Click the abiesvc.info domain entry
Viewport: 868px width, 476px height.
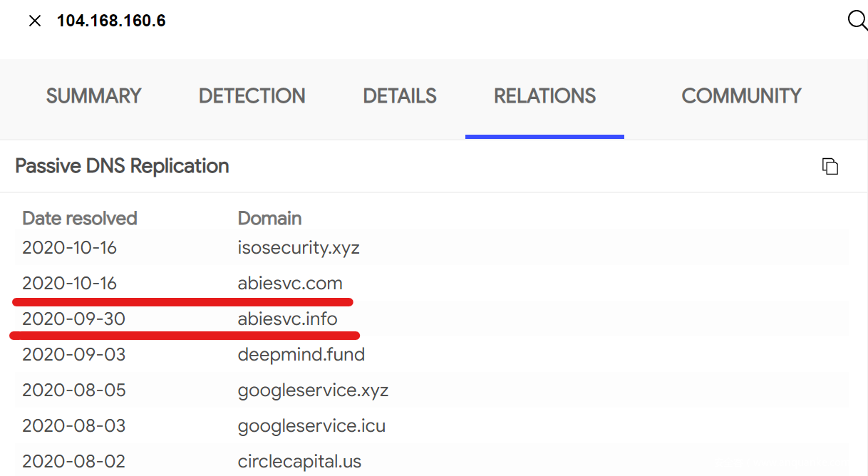287,319
